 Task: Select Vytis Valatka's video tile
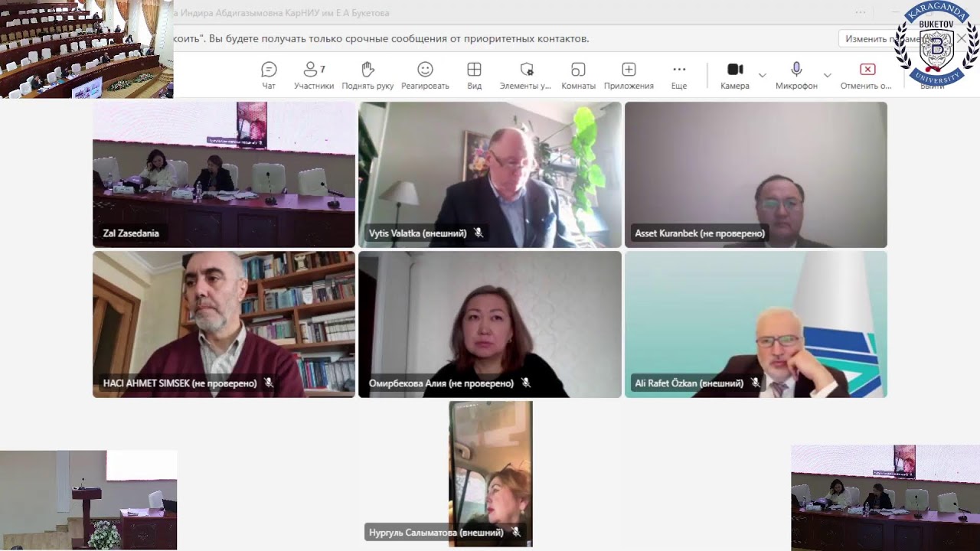[490, 174]
